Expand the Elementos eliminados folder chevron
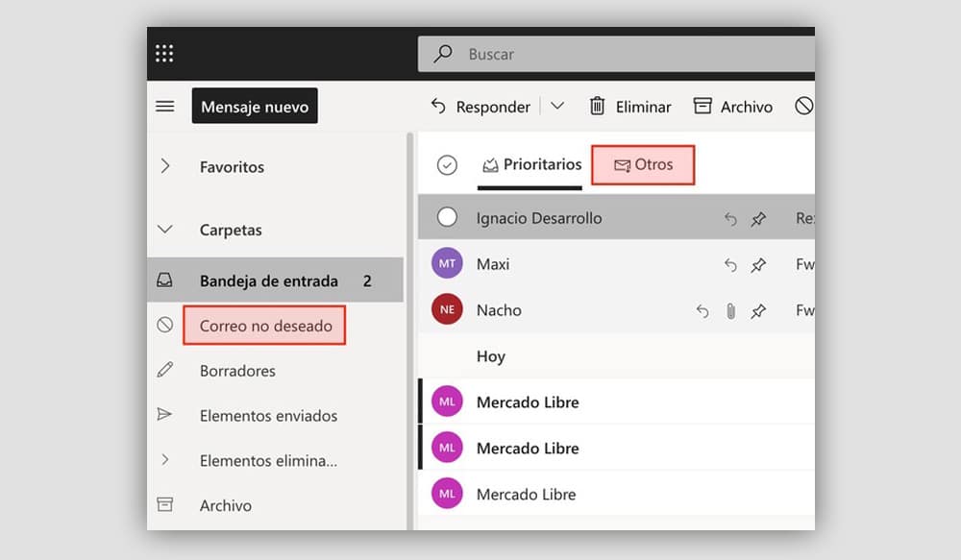Image resolution: width=961 pixels, height=560 pixels. (x=164, y=460)
